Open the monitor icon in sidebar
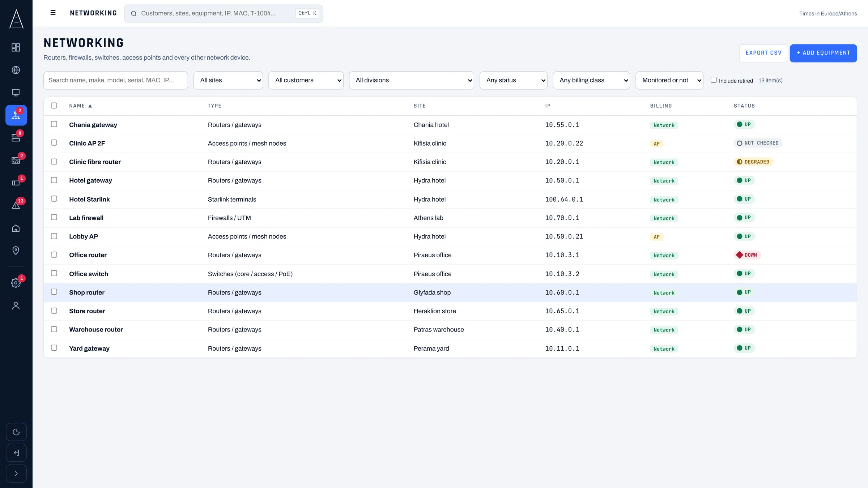The height and width of the screenshot is (488, 868). pos(16,93)
